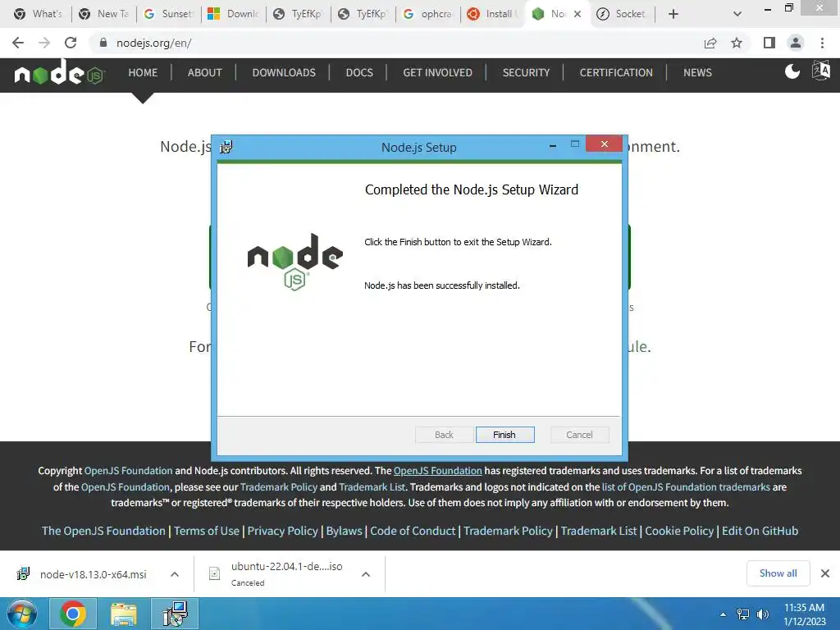Open the Code of Conduct footer link
Image resolution: width=840 pixels, height=630 pixels.
[413, 531]
